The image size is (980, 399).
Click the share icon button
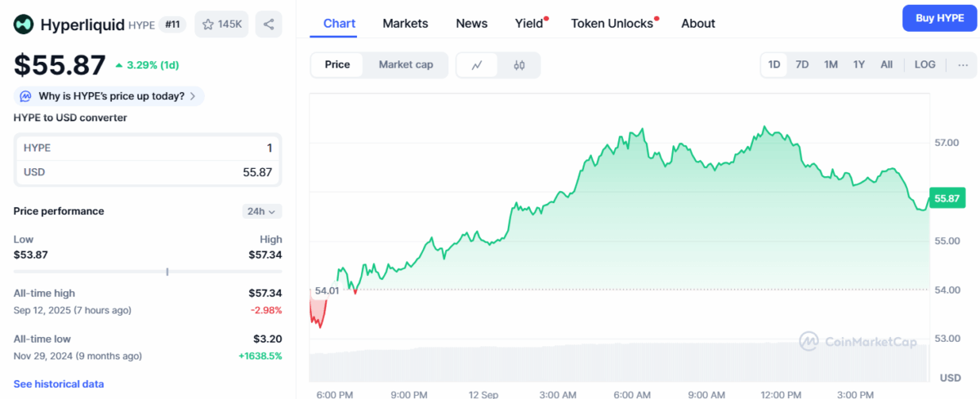[269, 24]
